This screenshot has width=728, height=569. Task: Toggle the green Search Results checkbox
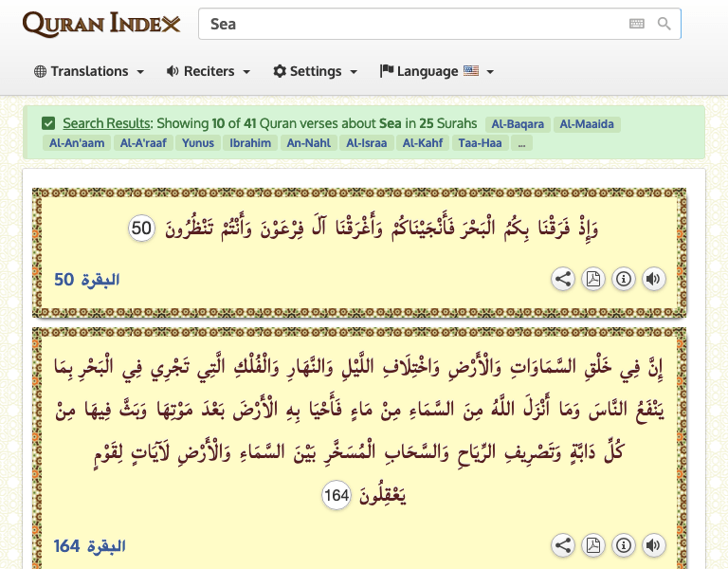(48, 123)
